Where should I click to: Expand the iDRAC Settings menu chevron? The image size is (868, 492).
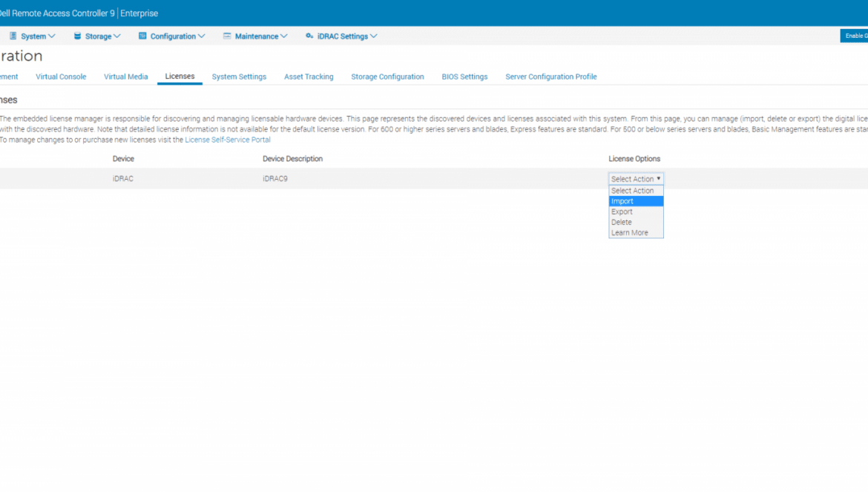coord(374,36)
